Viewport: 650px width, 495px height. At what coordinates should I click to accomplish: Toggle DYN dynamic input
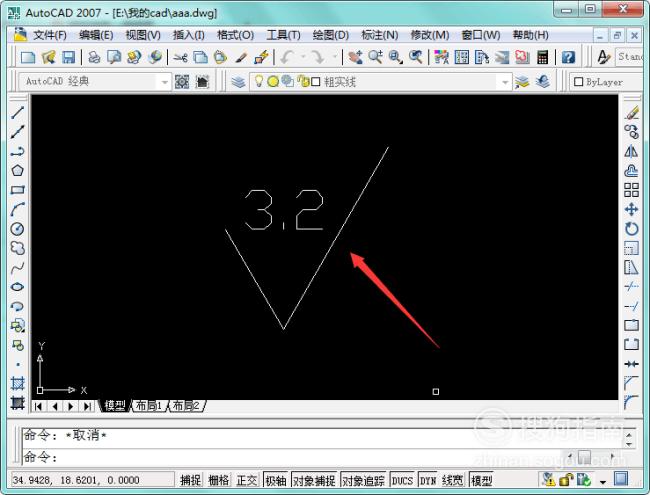(x=428, y=480)
